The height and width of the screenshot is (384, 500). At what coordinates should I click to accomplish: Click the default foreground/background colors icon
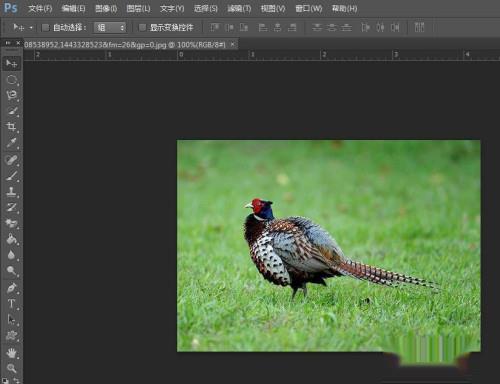click(x=5, y=380)
